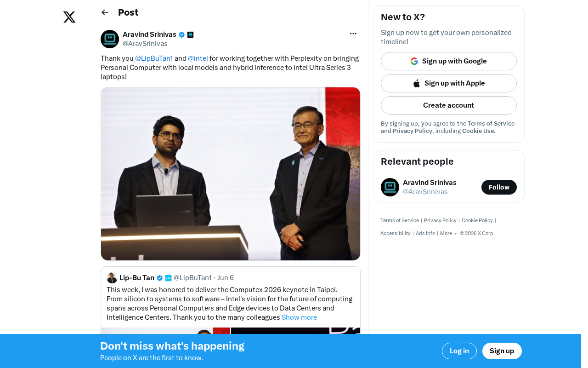Click the Jun 6 date of quoted post
This screenshot has height=368, width=588.
[226, 278]
